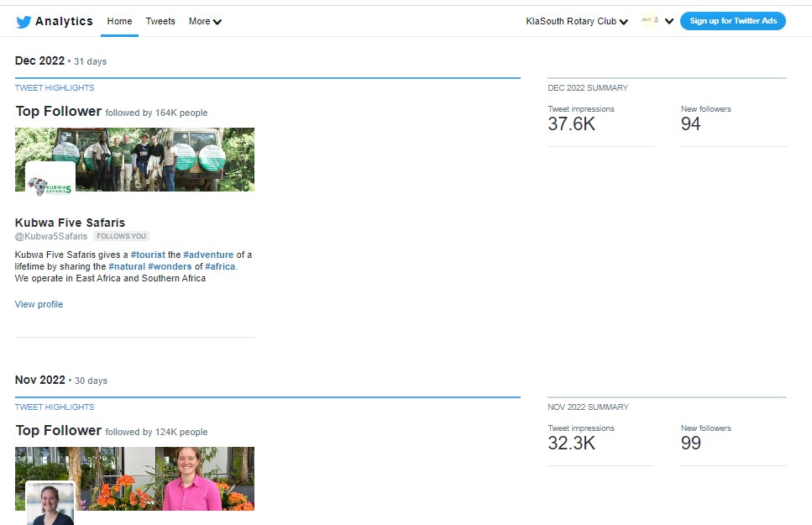The width and height of the screenshot is (812, 525).
Task: Click View profile link
Action: (39, 304)
